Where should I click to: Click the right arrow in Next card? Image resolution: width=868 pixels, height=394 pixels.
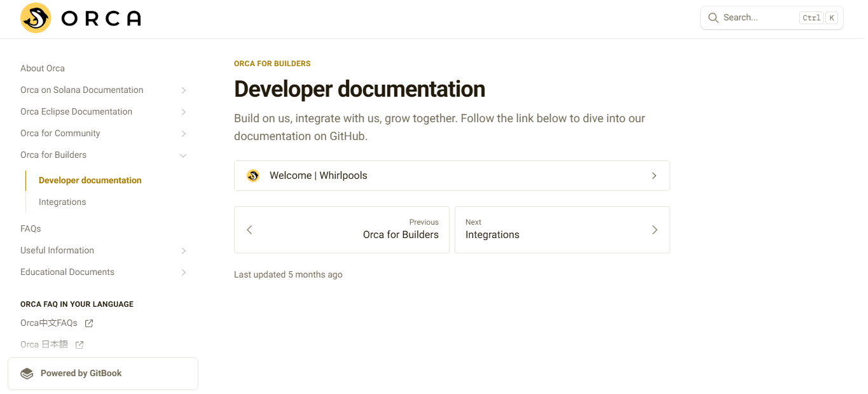tap(655, 230)
